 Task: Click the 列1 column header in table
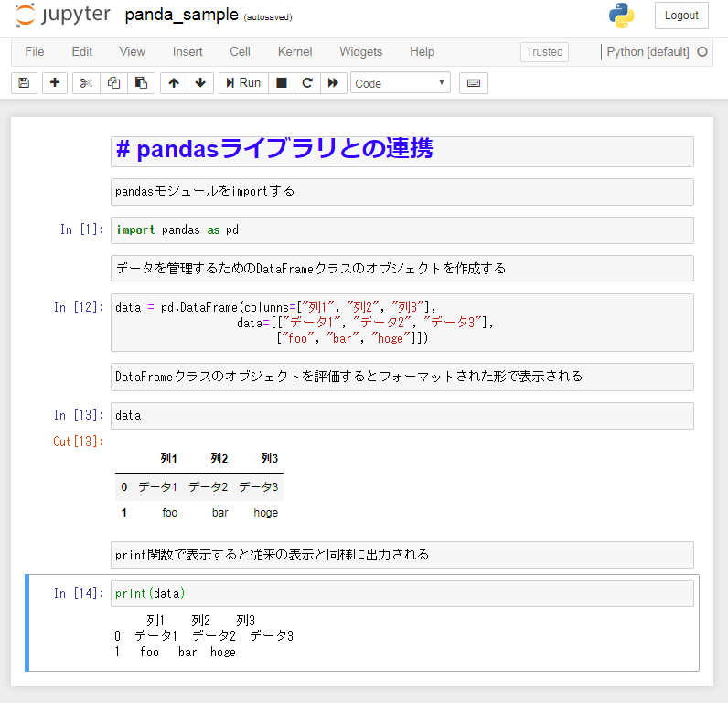click(x=168, y=459)
